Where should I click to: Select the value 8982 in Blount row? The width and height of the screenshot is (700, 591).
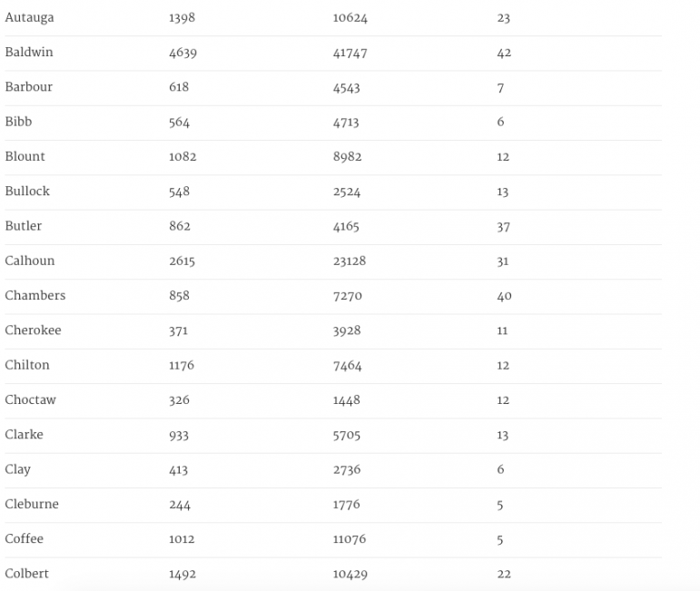pos(347,157)
